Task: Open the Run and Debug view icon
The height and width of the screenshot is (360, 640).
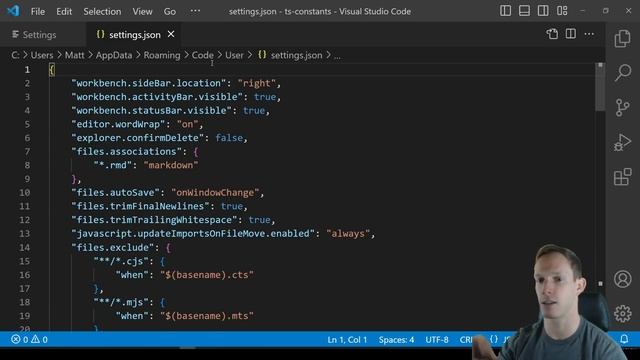Action: (622, 142)
